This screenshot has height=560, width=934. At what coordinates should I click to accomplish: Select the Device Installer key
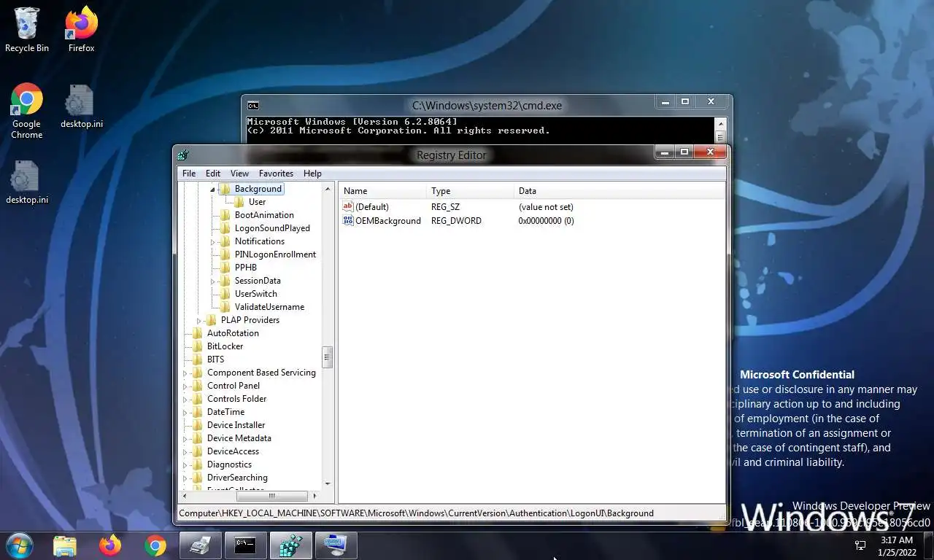click(236, 425)
